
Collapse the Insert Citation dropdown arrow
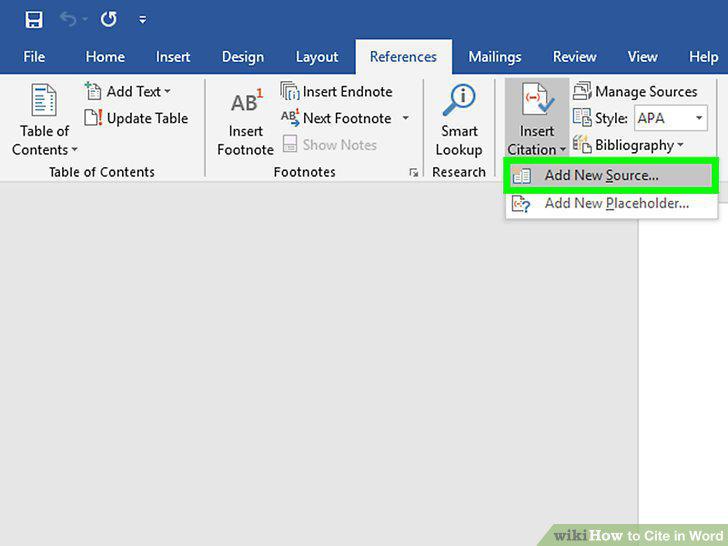pyautogui.click(x=563, y=150)
